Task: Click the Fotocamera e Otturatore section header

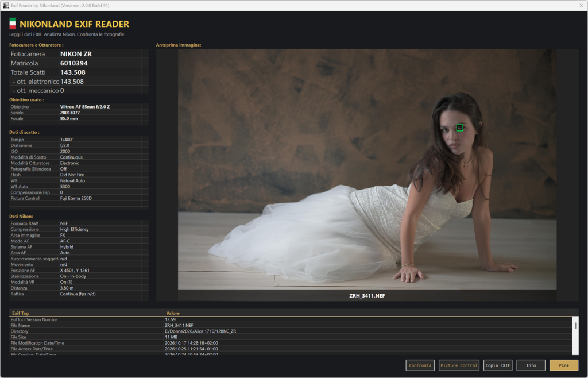Action: point(36,45)
